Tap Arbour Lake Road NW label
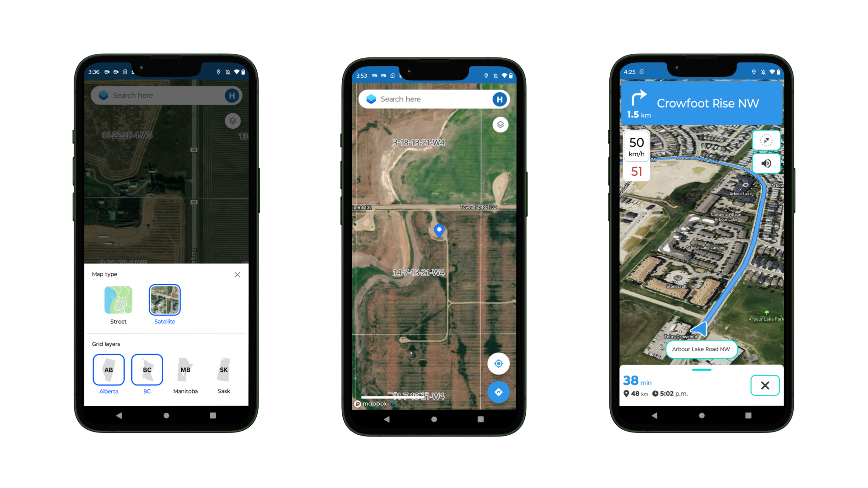Viewport: 868px width, 488px height. (x=699, y=348)
